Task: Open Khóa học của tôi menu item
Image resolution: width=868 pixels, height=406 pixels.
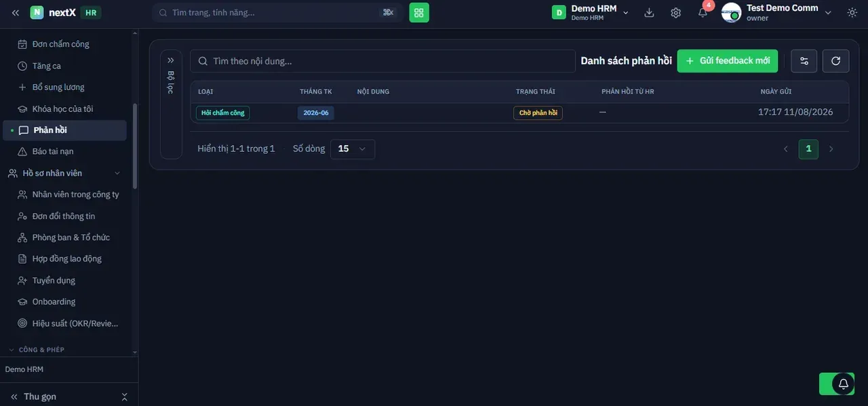Action: tap(64, 109)
